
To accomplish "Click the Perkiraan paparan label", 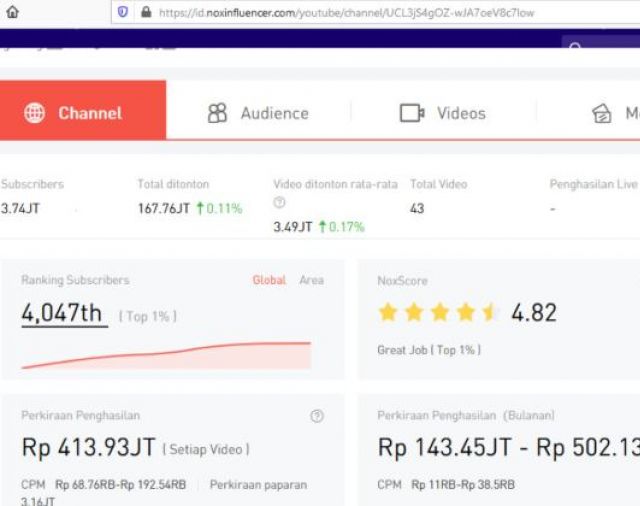I will [x=258, y=485].
